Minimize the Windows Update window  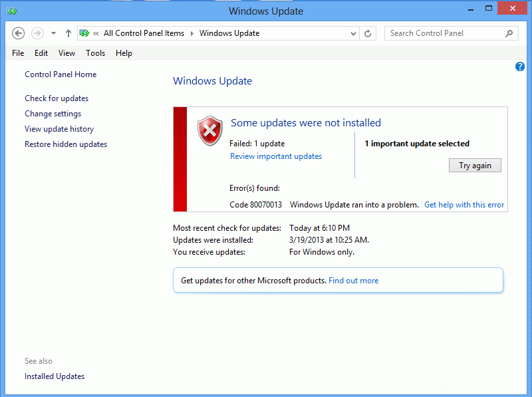pos(471,9)
